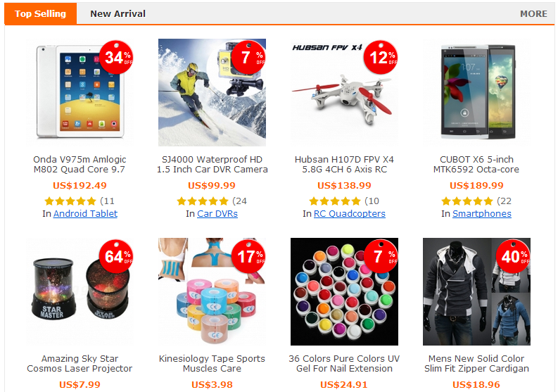Open the 36 Colors UV Gel product image
The image size is (558, 392).
pos(344,291)
